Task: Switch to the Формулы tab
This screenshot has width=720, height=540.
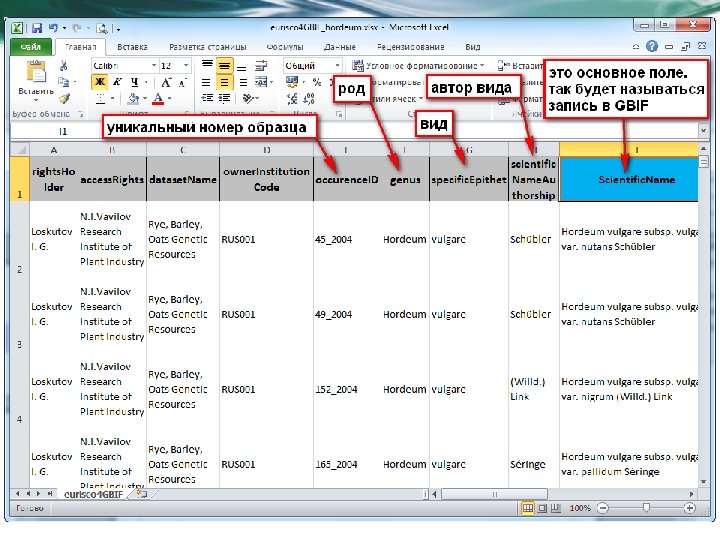Action: click(x=285, y=47)
